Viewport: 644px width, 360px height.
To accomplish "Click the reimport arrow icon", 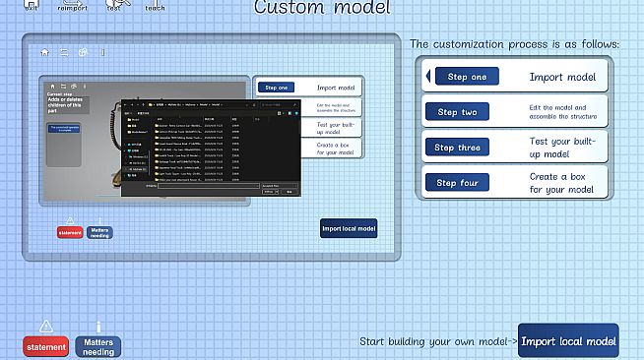I will 72,5.
